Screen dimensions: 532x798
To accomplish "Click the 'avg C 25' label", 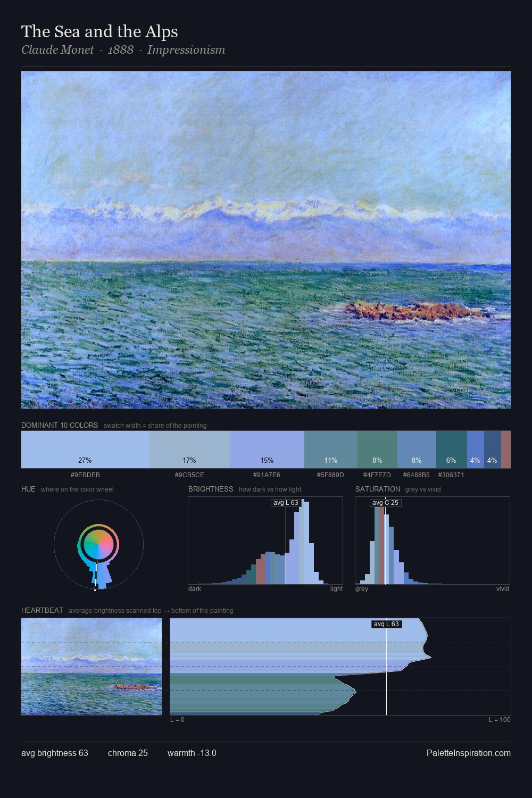I will pyautogui.click(x=385, y=503).
